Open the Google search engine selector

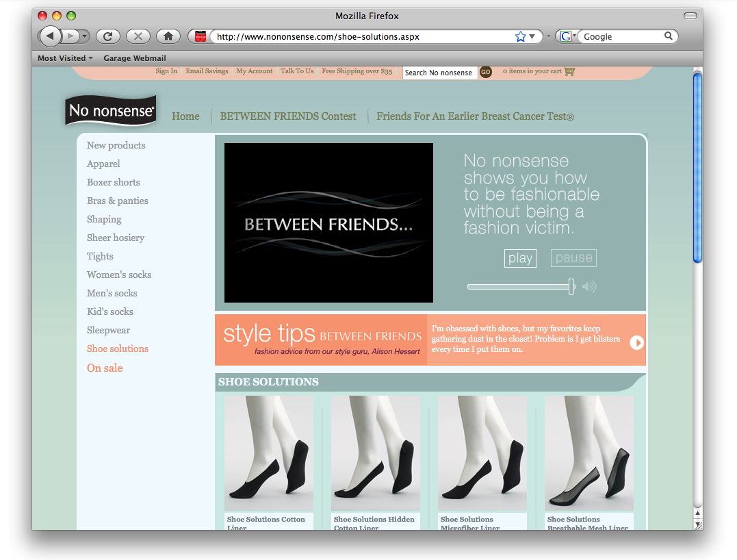568,36
